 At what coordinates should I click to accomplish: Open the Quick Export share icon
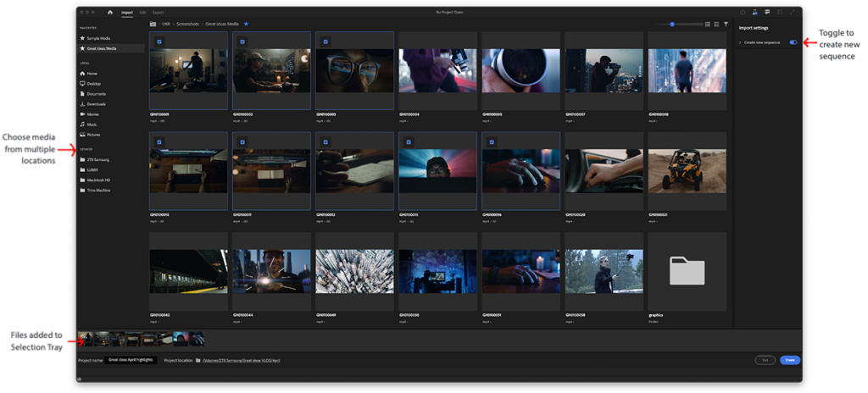pyautogui.click(x=743, y=12)
